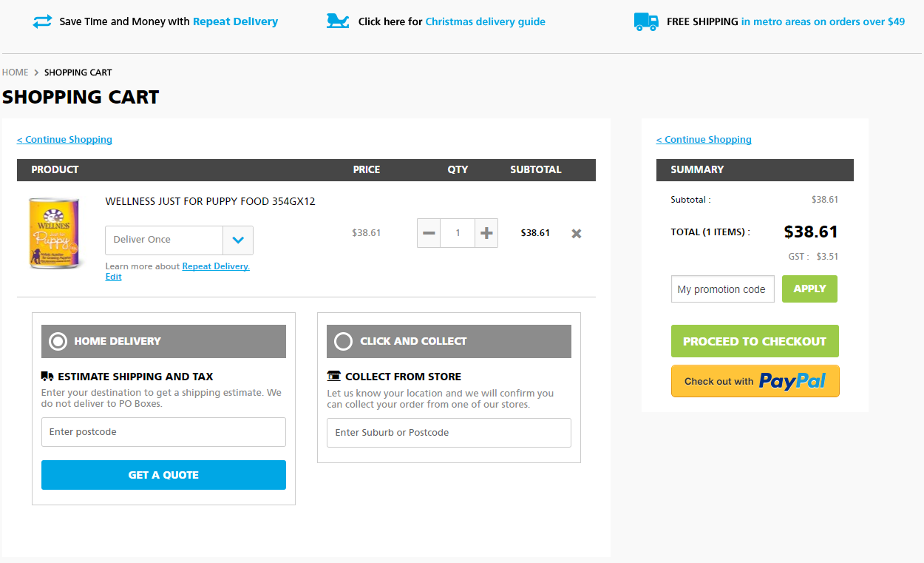Click the PRODUCT column header
The image size is (924, 563).
click(55, 169)
